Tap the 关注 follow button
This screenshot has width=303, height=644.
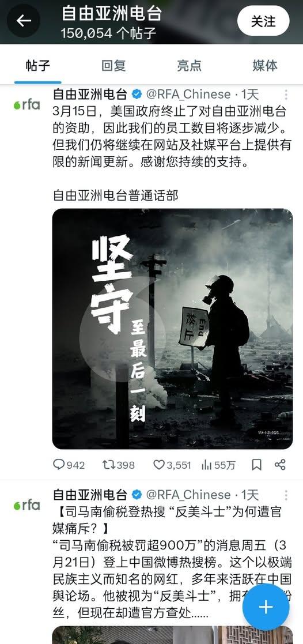click(263, 21)
